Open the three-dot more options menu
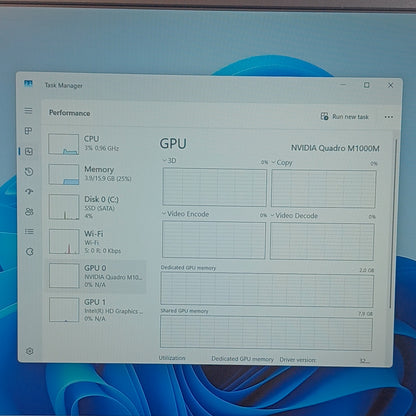The image size is (416, 416). click(x=389, y=117)
